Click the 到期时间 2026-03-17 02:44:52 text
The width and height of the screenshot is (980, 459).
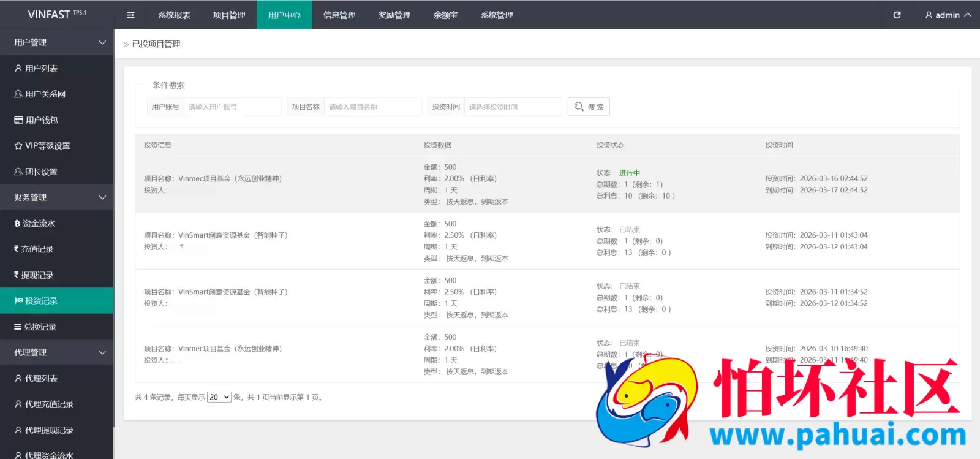coord(816,190)
